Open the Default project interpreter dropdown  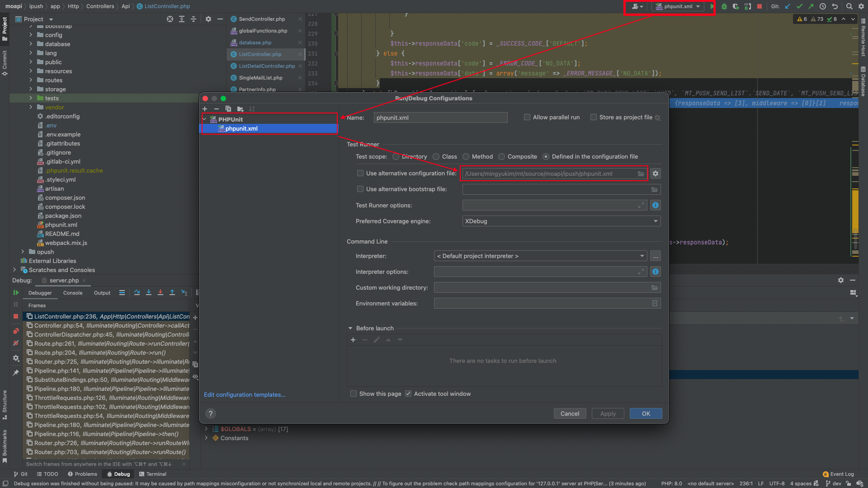[540, 256]
